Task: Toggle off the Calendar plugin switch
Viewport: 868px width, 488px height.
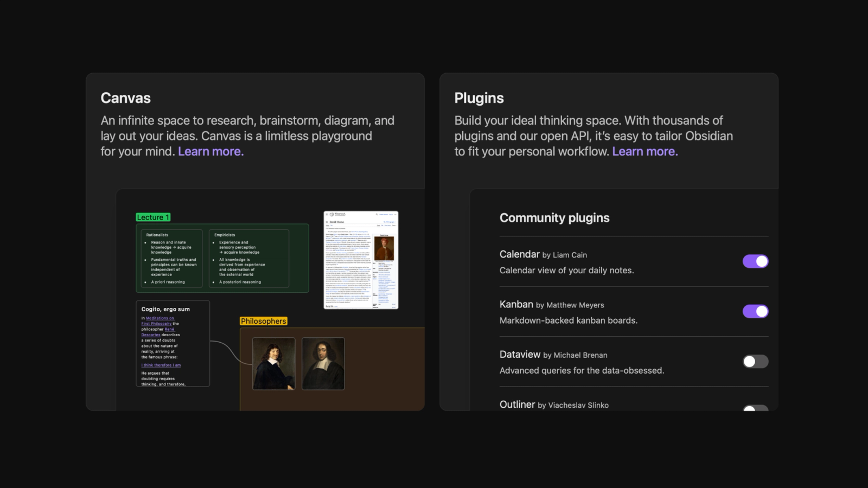Action: (x=755, y=261)
